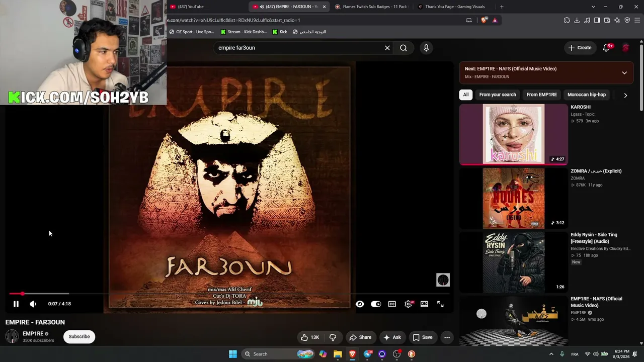Open the more actions menu below the video
This screenshot has height=362, width=644.
[x=447, y=337]
